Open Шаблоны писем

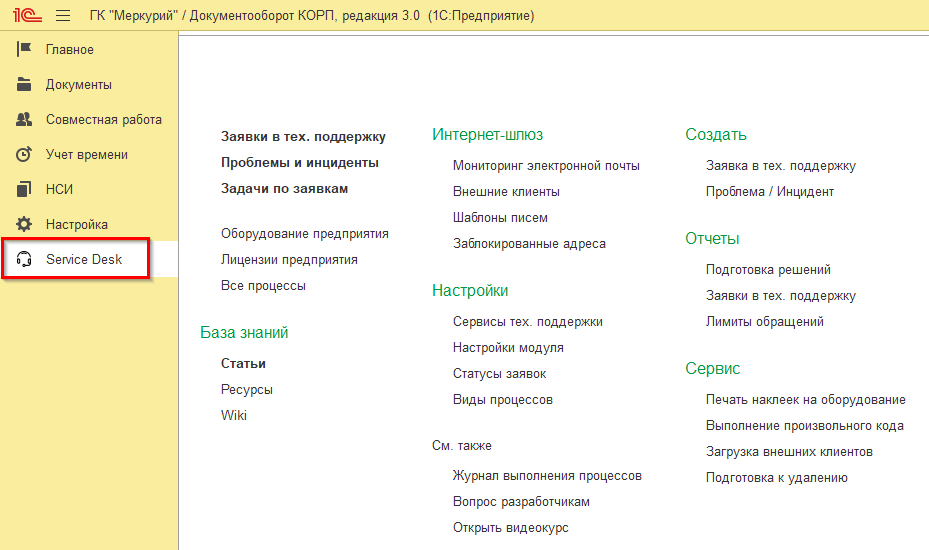point(500,218)
